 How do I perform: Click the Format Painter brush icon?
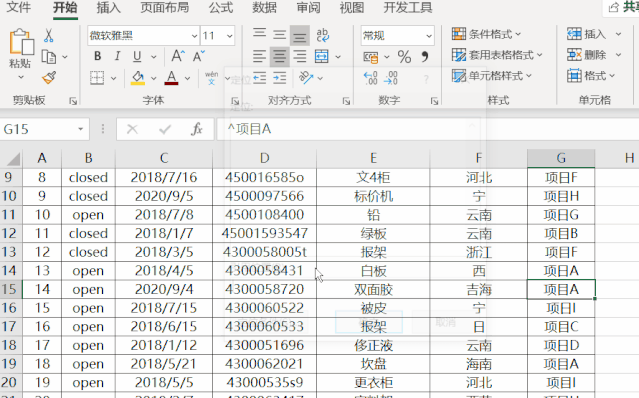point(49,77)
